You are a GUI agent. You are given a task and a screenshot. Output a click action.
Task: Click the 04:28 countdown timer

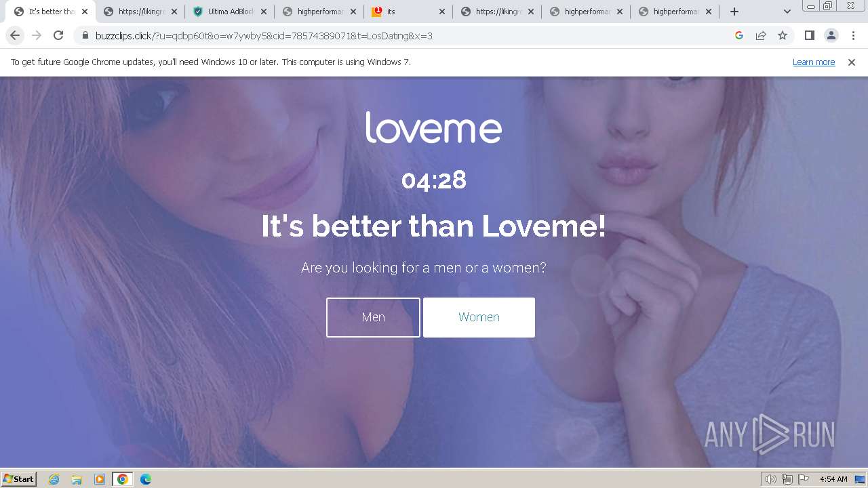tap(434, 180)
